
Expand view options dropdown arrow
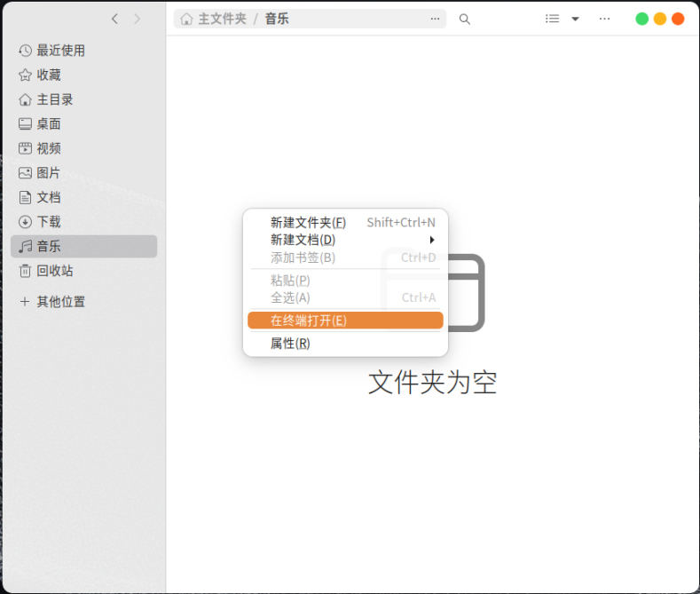coord(575,19)
